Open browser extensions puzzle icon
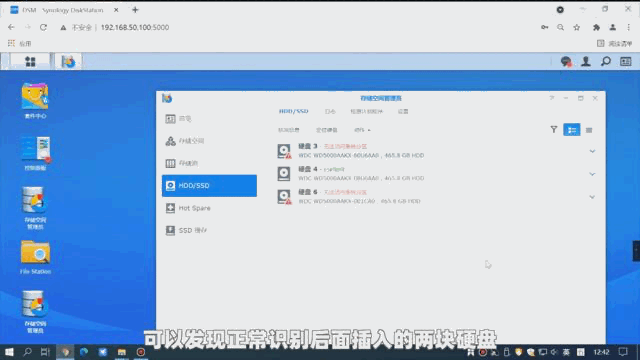This screenshot has width=640, height=360. point(596,27)
